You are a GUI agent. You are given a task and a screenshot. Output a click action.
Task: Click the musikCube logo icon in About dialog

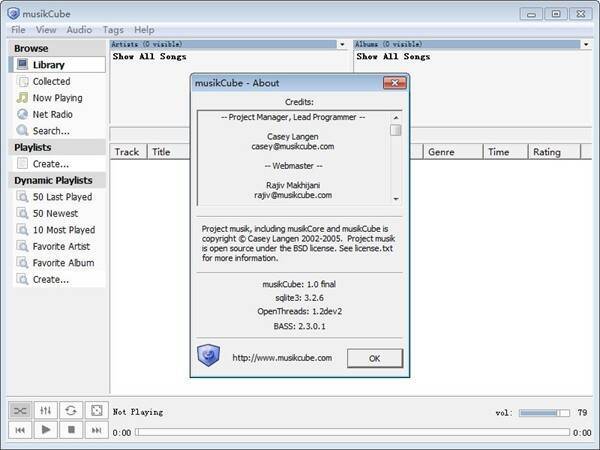click(208, 357)
